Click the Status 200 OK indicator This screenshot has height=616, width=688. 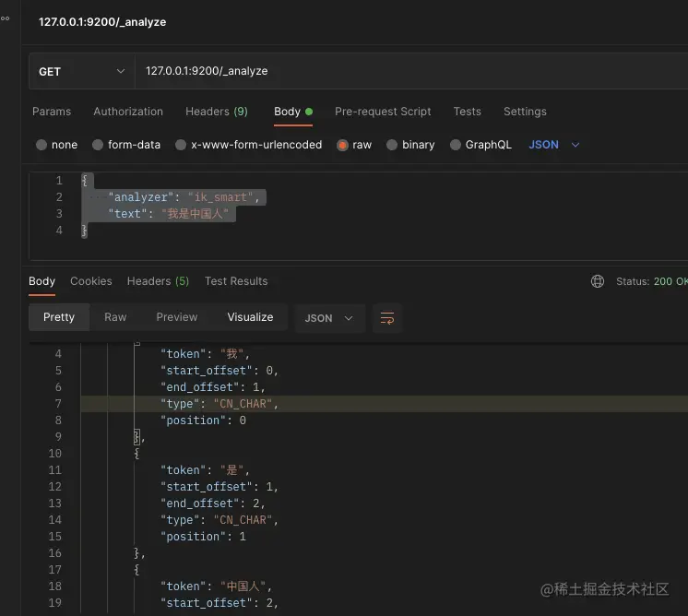pos(652,281)
